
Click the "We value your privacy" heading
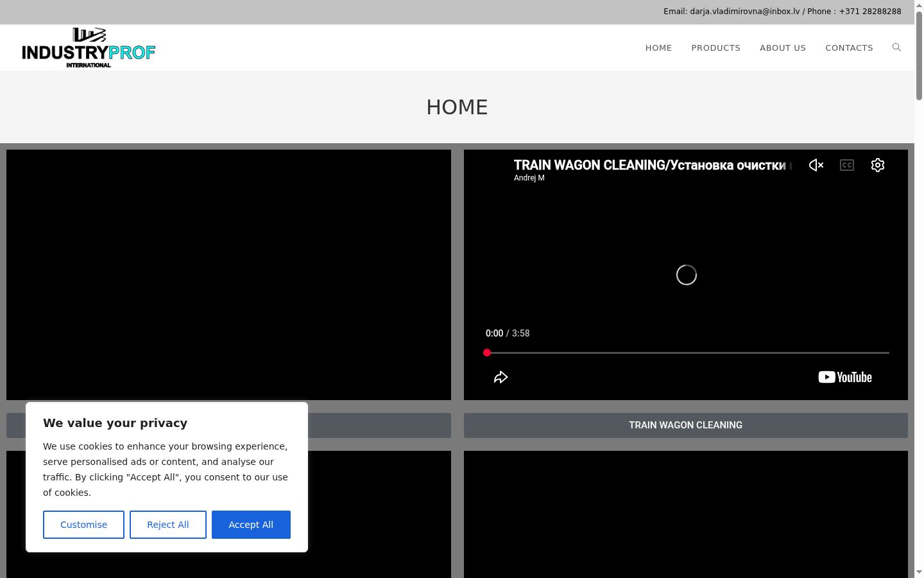[116, 423]
